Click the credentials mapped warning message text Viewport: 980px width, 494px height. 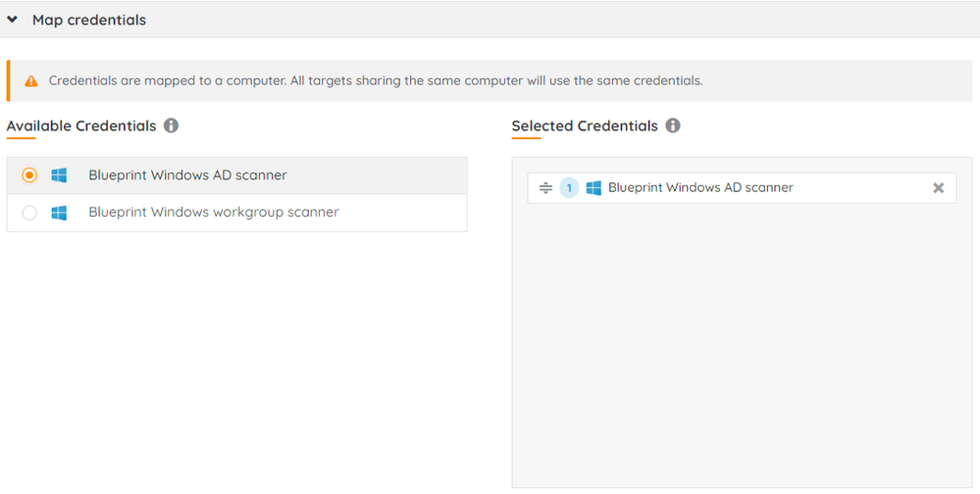coord(376,80)
